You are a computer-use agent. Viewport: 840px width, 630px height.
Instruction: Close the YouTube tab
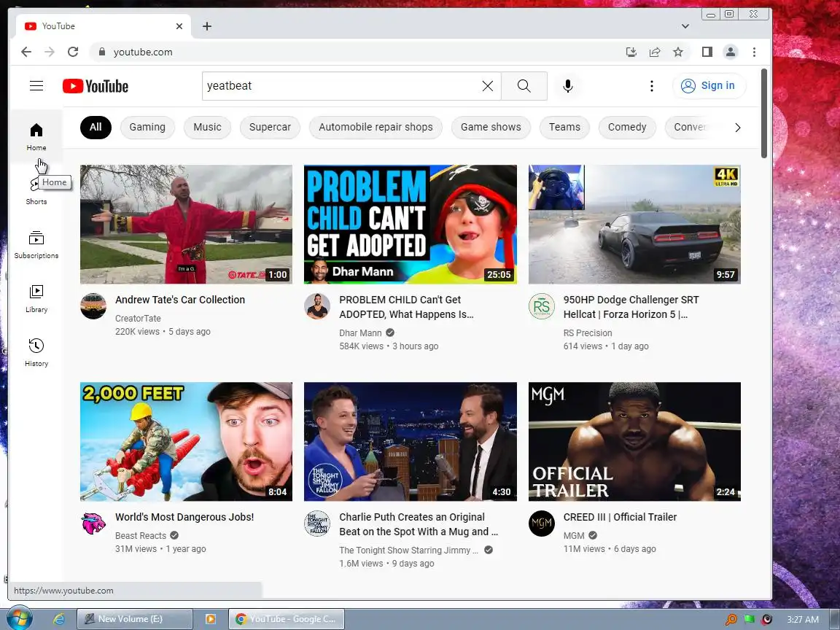[179, 26]
